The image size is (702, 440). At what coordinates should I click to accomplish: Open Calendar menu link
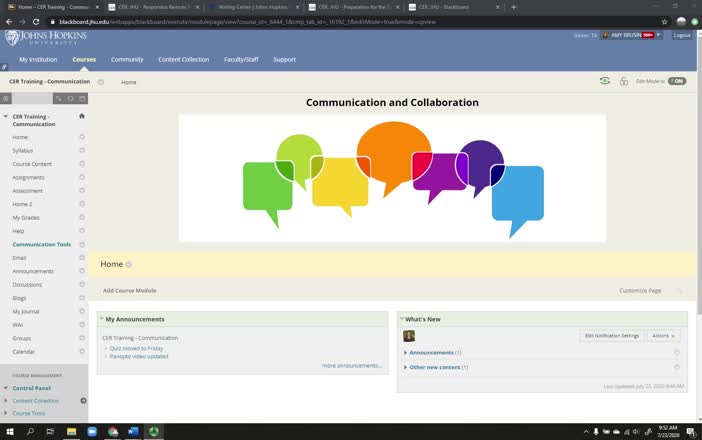click(23, 352)
